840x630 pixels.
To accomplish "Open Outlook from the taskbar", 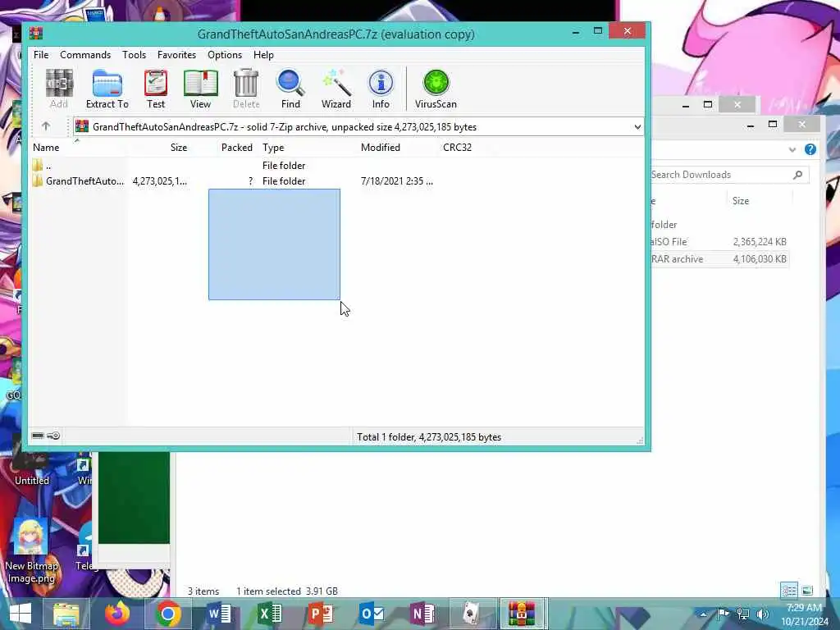I will (x=372, y=614).
